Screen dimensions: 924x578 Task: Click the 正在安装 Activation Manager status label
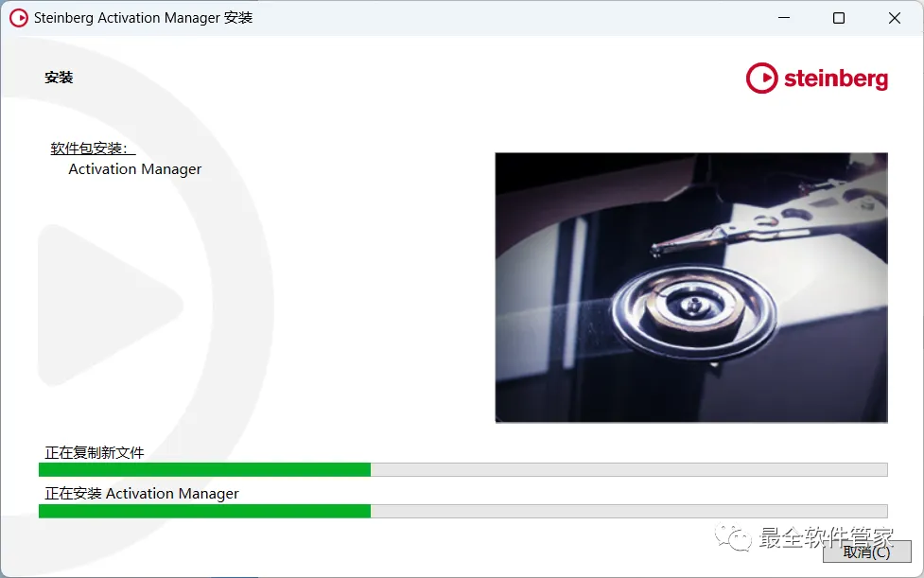click(x=142, y=494)
